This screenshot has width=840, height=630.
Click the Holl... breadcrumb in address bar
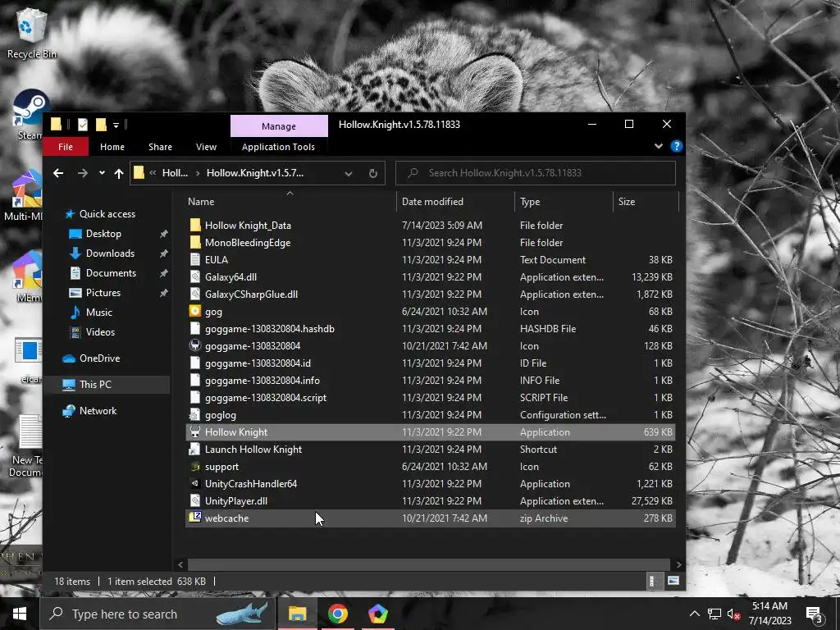point(176,173)
